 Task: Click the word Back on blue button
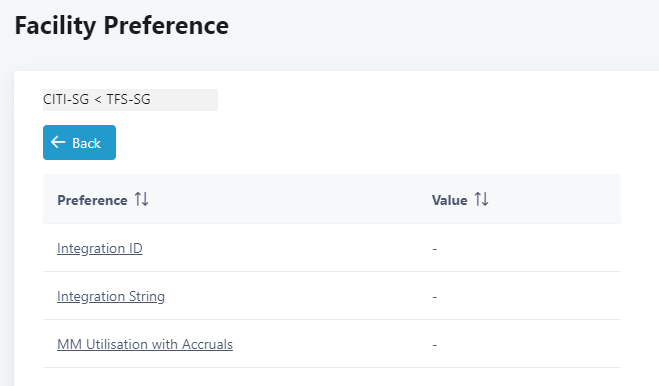(87, 143)
